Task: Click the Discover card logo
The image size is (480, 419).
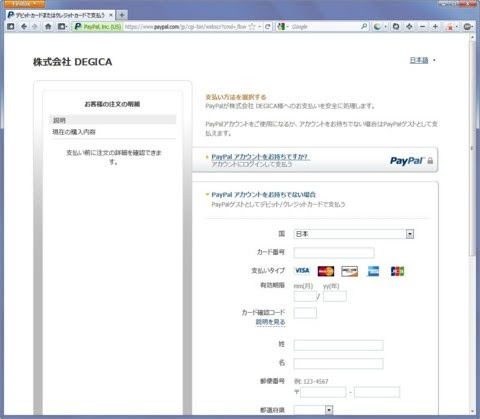Action: (x=349, y=271)
